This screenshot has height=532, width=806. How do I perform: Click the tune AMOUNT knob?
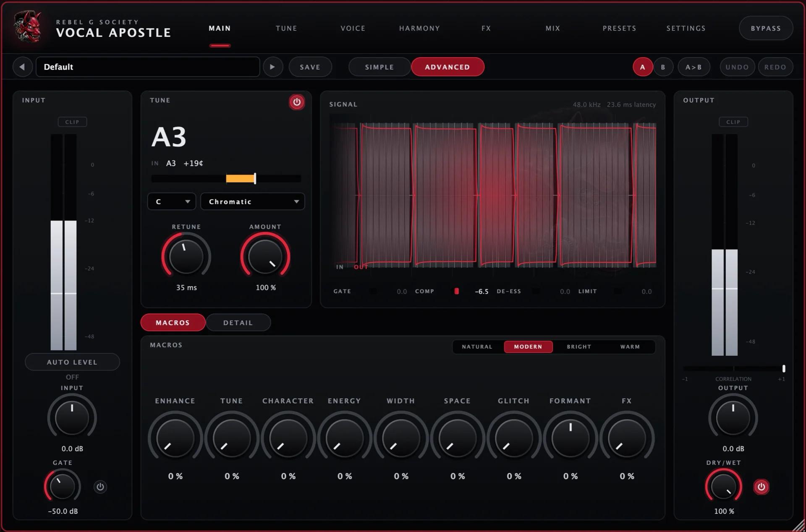[x=265, y=256]
